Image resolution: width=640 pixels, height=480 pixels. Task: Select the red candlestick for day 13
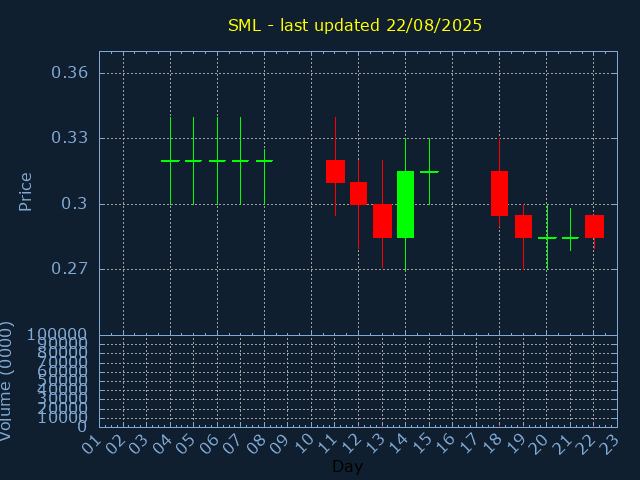[x=382, y=221]
